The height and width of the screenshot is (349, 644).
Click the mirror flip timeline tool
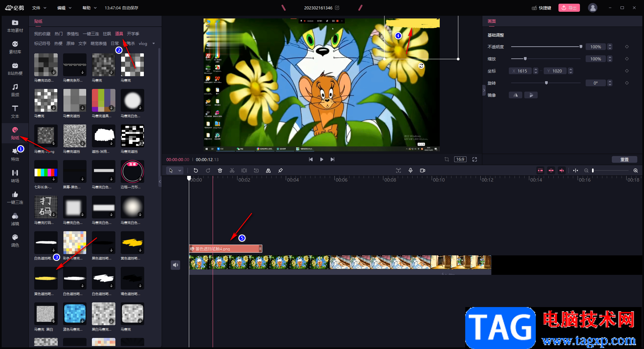(268, 170)
